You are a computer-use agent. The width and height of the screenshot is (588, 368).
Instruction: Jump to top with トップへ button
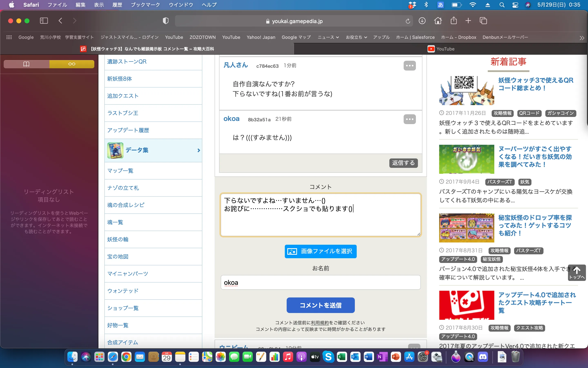click(577, 273)
